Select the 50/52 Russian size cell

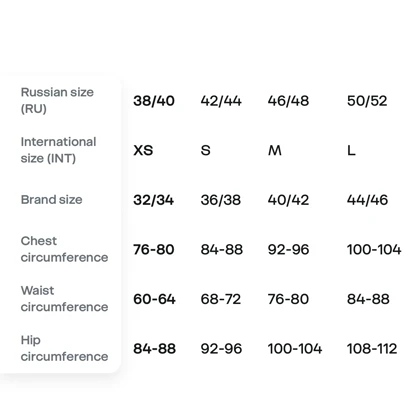click(x=367, y=101)
